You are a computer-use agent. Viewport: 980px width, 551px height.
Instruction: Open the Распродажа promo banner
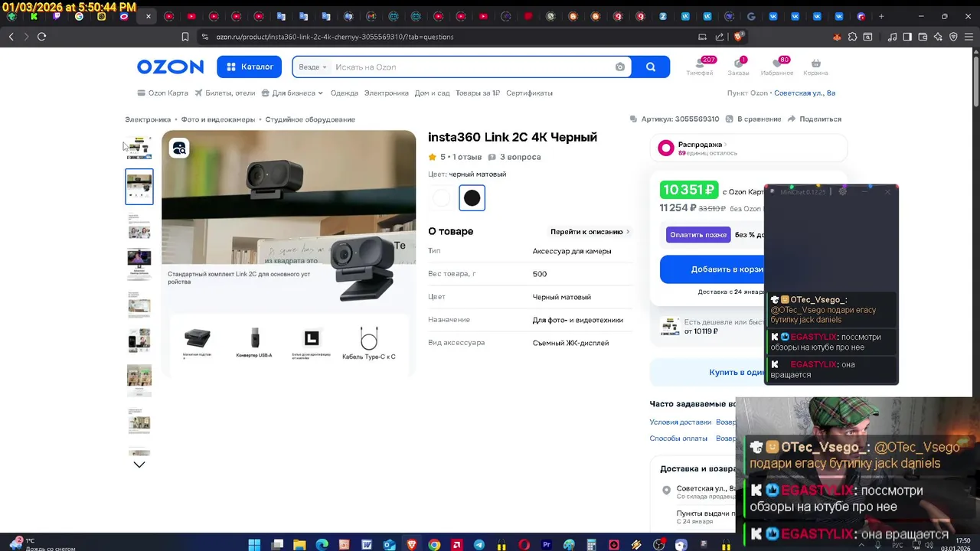[x=749, y=148]
